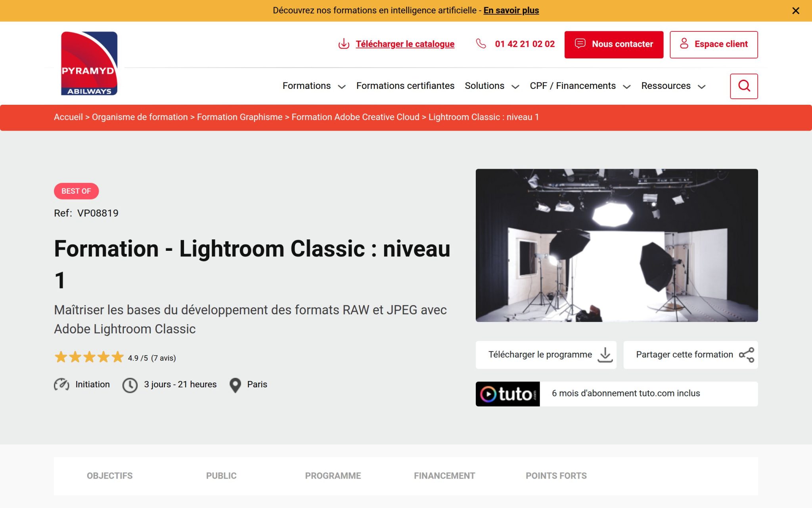Click the Initiation level gauge icon
812x508 pixels.
pyautogui.click(x=61, y=384)
